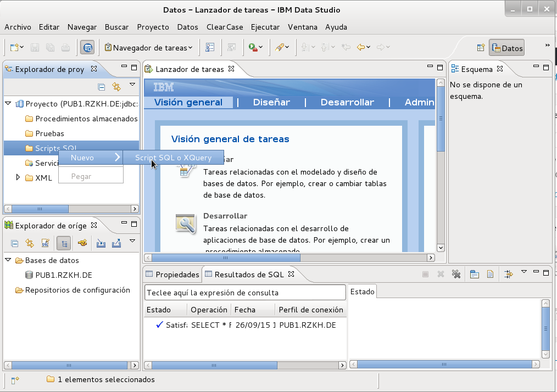This screenshot has width=557, height=392.
Task: Switch to the Desarrollar tab
Action: click(347, 102)
